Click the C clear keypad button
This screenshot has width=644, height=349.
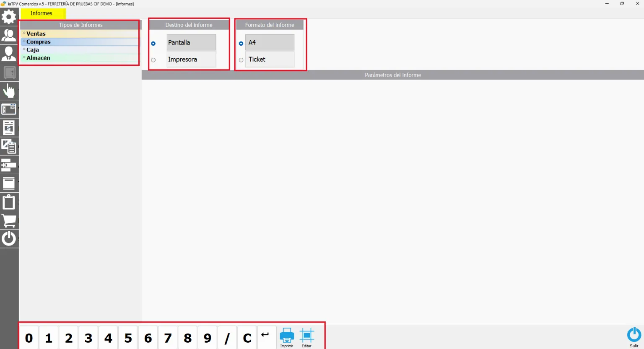pos(247,338)
